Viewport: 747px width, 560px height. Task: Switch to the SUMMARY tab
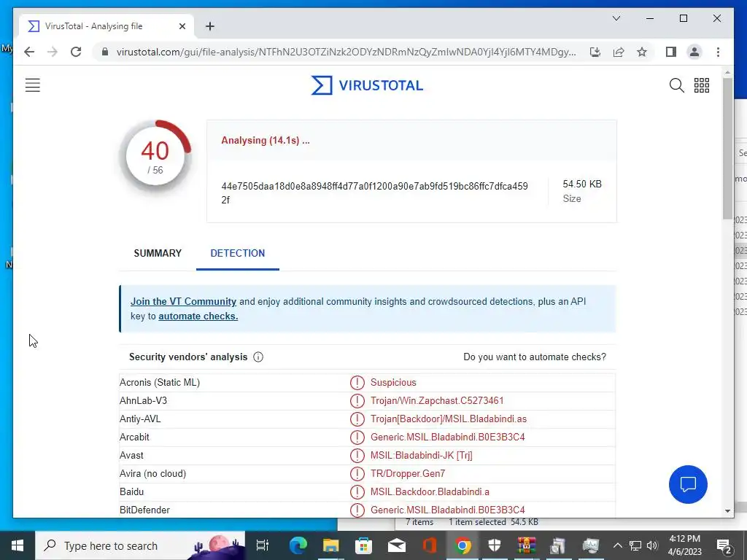click(158, 253)
